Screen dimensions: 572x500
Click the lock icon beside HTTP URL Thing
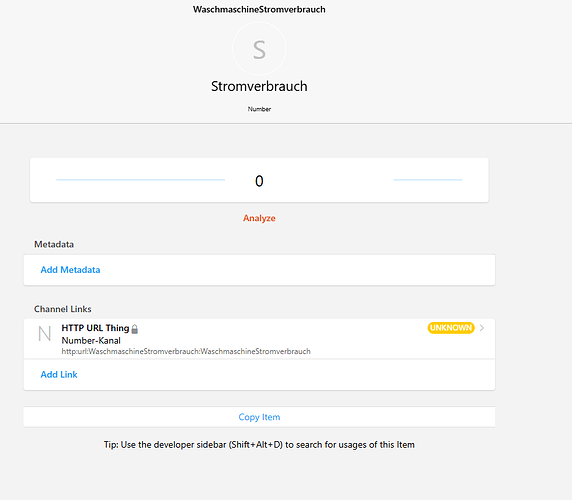point(135,329)
